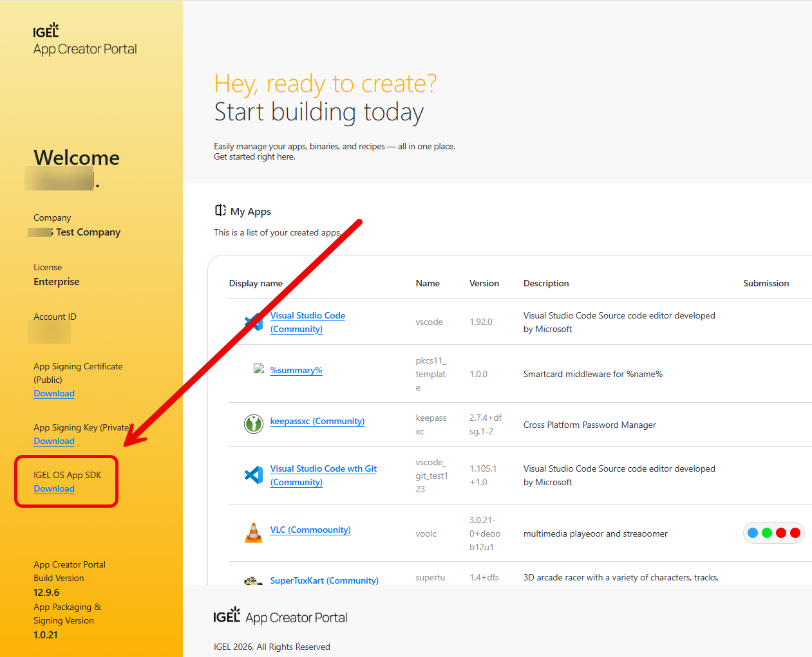
Task: Click the blue submission status dot for VLC
Action: (753, 533)
